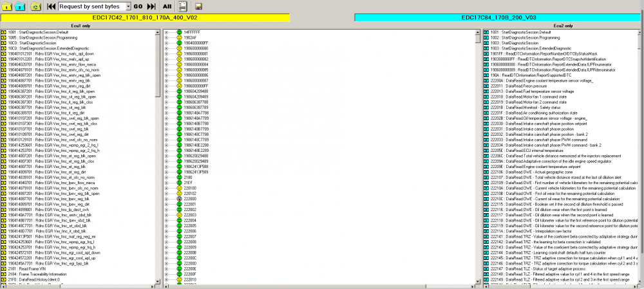Screen dimensions: 644x289
Task: Click yellow face beside 222003
Action: pos(179,215)
